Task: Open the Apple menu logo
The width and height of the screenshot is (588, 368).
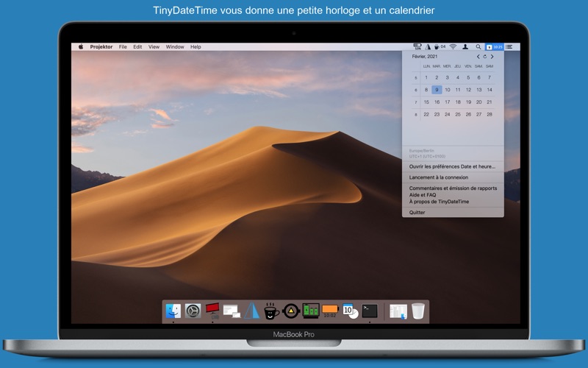Action: tap(81, 47)
